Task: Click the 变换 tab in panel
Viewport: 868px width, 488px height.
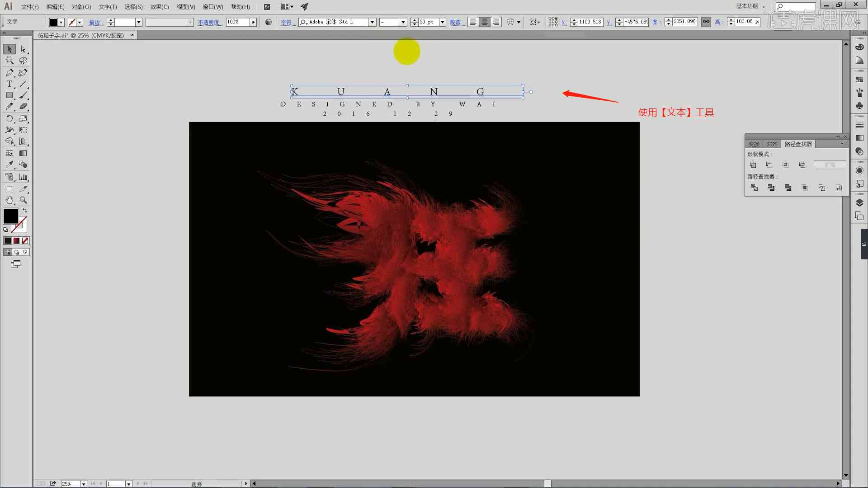Action: pos(755,144)
